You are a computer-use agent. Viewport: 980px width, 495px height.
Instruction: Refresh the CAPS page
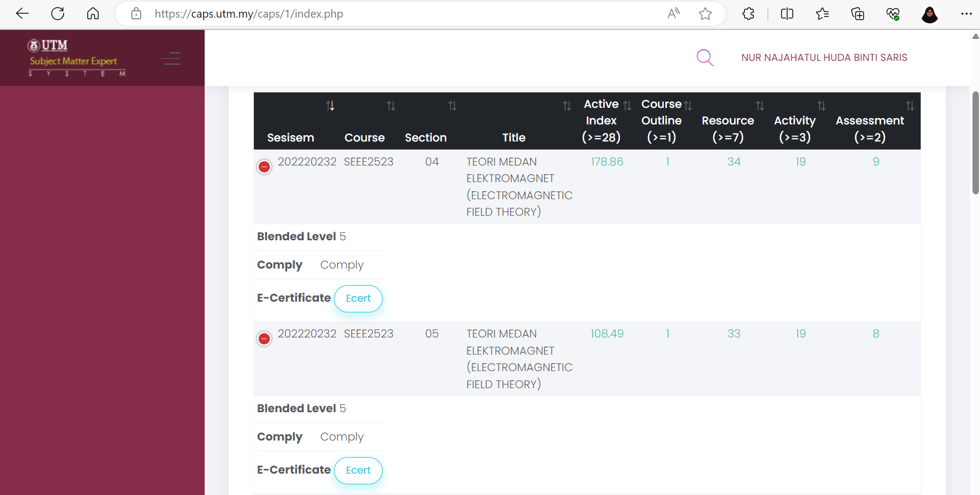[58, 14]
